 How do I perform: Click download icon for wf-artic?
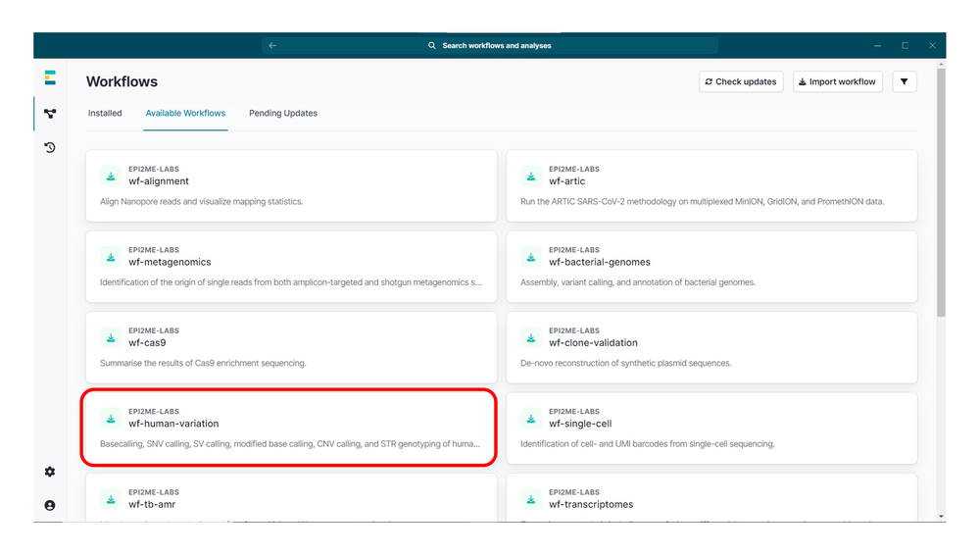click(530, 177)
